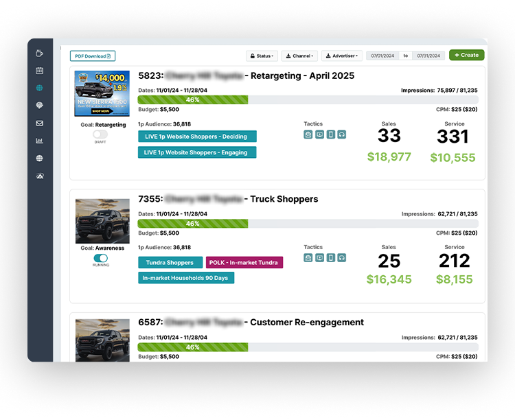Click the coffee cup icon in sidebar
The image size is (515, 420).
[x=40, y=53]
